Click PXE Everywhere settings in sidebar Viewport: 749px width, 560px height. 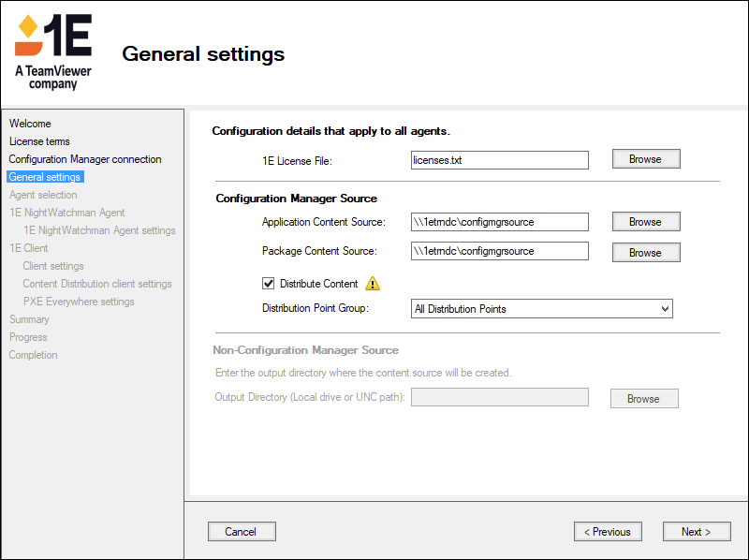(79, 302)
